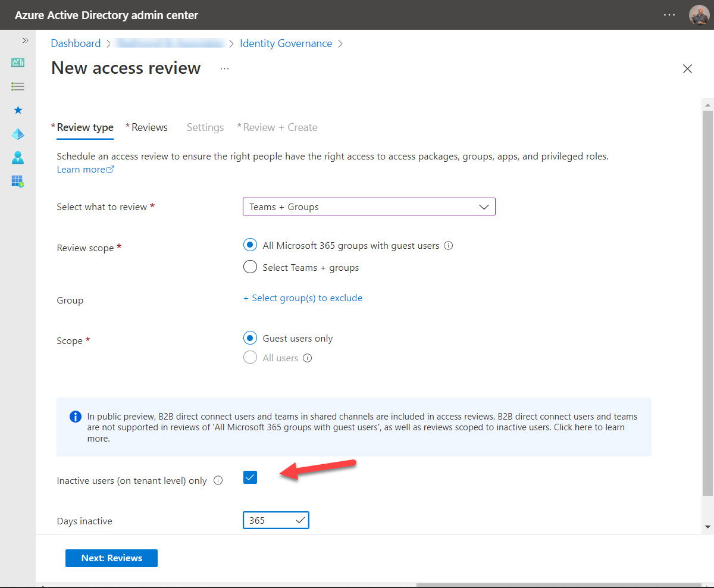This screenshot has height=588, width=714.
Task: Open the top bar ellipsis menu
Action: [x=669, y=15]
